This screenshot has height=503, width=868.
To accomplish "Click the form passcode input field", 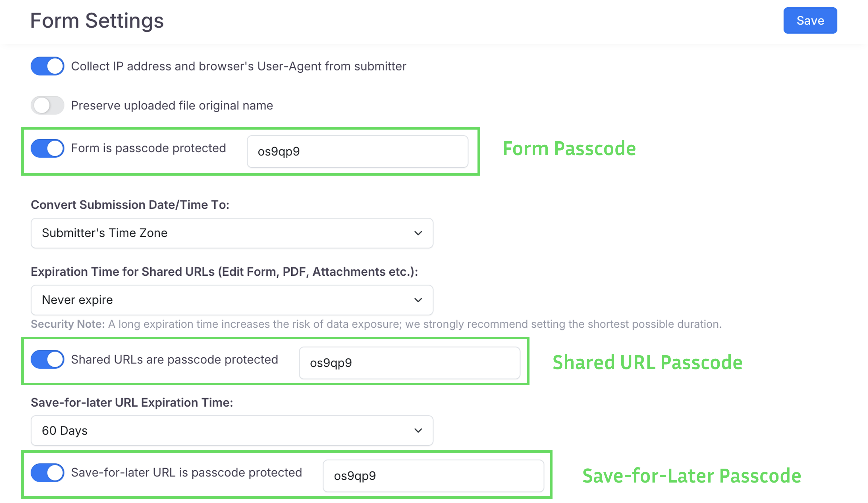I will tap(357, 151).
